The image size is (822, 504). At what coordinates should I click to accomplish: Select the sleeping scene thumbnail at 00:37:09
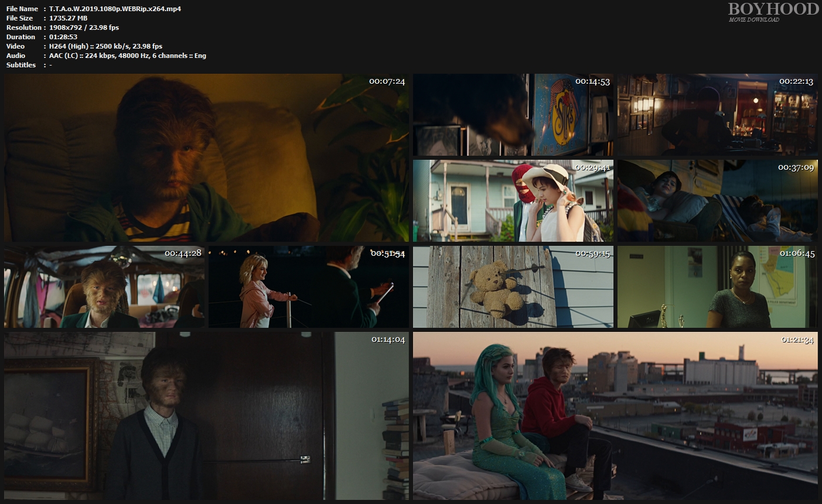(x=717, y=201)
